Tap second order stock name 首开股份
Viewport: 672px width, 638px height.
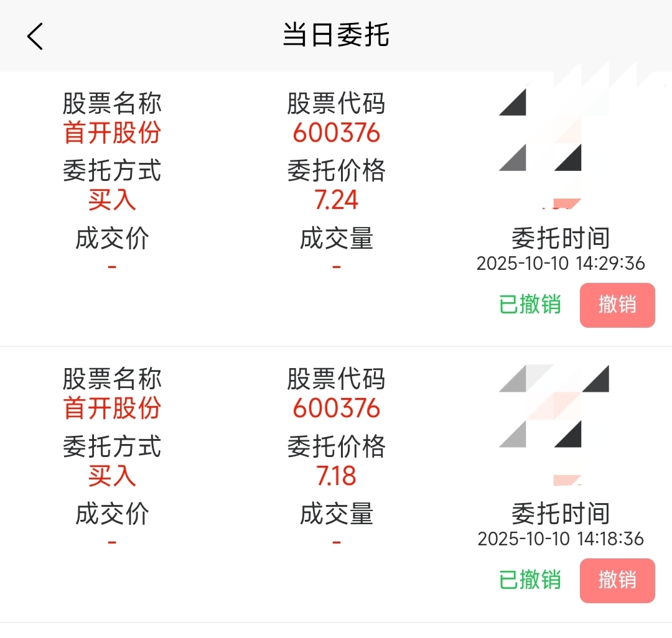click(x=112, y=408)
